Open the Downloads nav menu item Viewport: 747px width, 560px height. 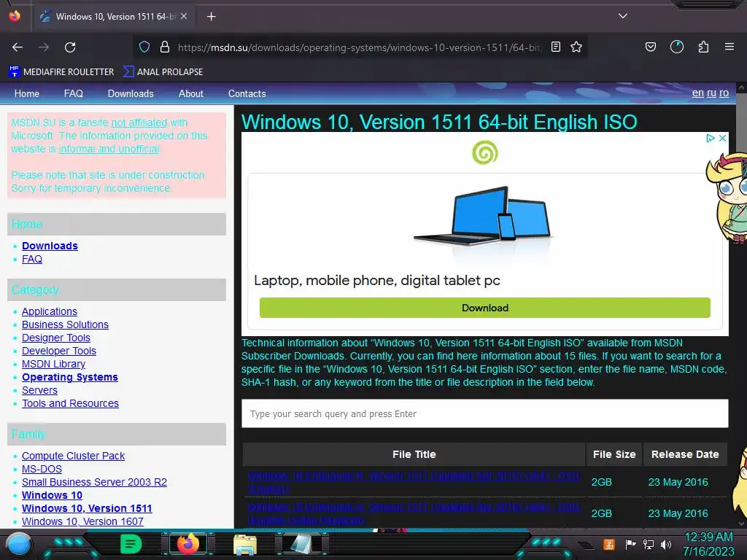tap(131, 94)
